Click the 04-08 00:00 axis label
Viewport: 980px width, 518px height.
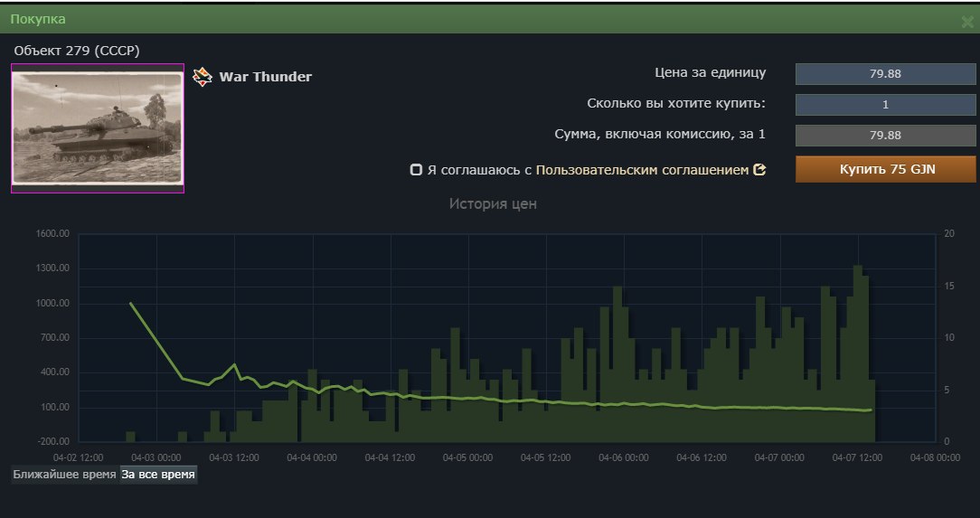(x=935, y=457)
